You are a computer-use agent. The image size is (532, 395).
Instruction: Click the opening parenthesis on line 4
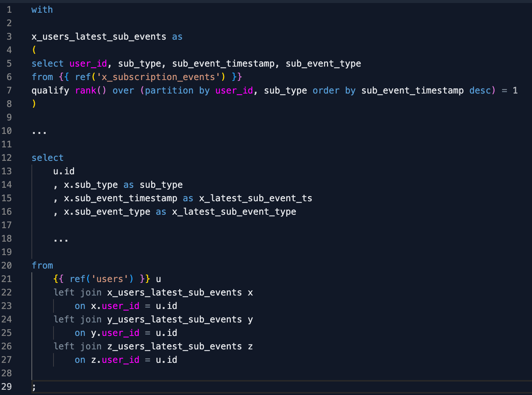point(34,50)
